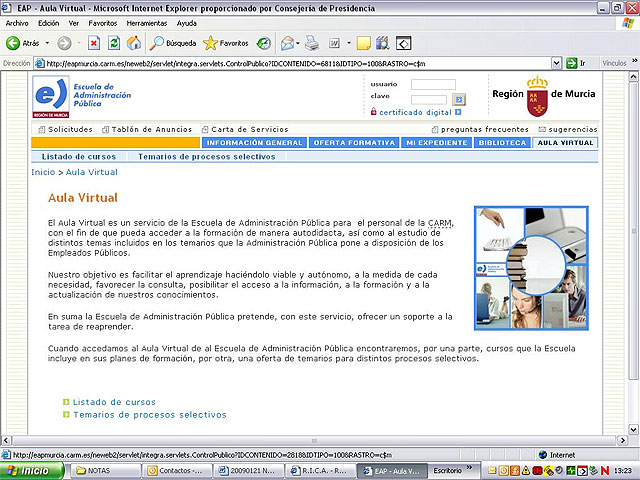Open the address bar URL dropdown
The image size is (640, 480).
tap(556, 63)
